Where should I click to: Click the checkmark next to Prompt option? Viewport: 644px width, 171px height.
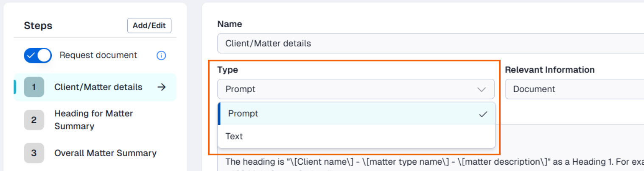(x=482, y=114)
